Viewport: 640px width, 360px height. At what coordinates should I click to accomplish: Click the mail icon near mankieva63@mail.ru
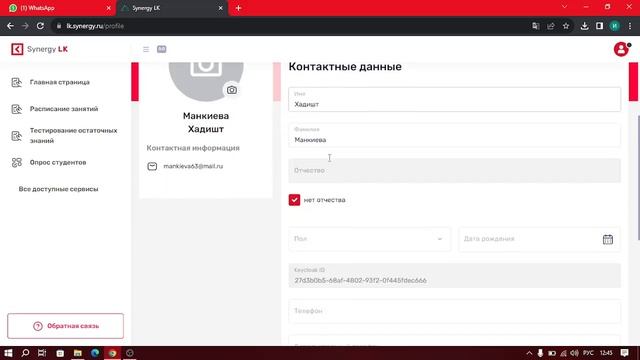[x=152, y=166]
